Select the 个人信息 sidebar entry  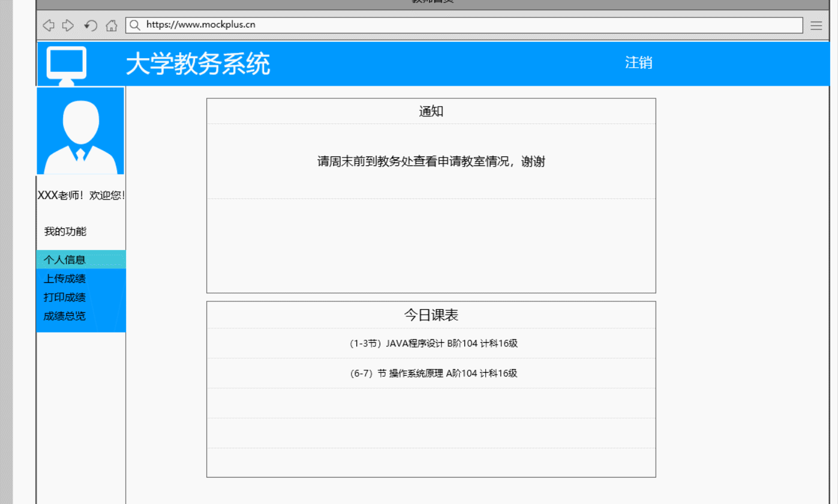coord(65,259)
